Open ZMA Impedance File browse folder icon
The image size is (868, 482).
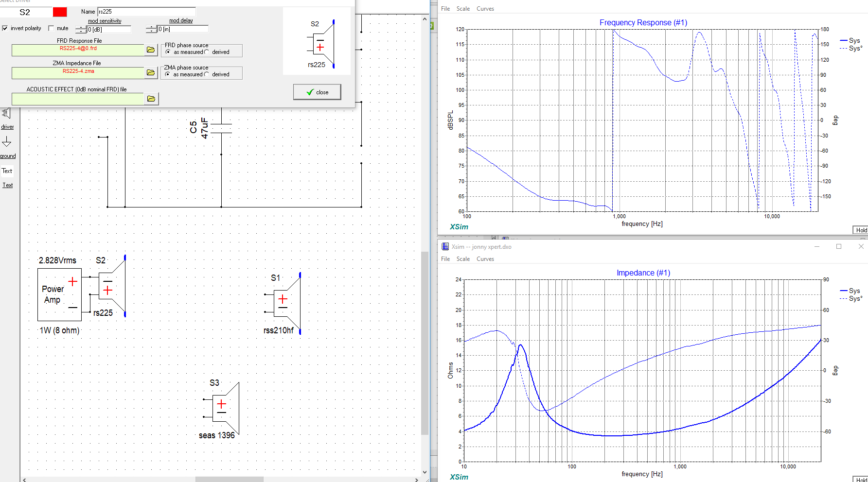(151, 72)
